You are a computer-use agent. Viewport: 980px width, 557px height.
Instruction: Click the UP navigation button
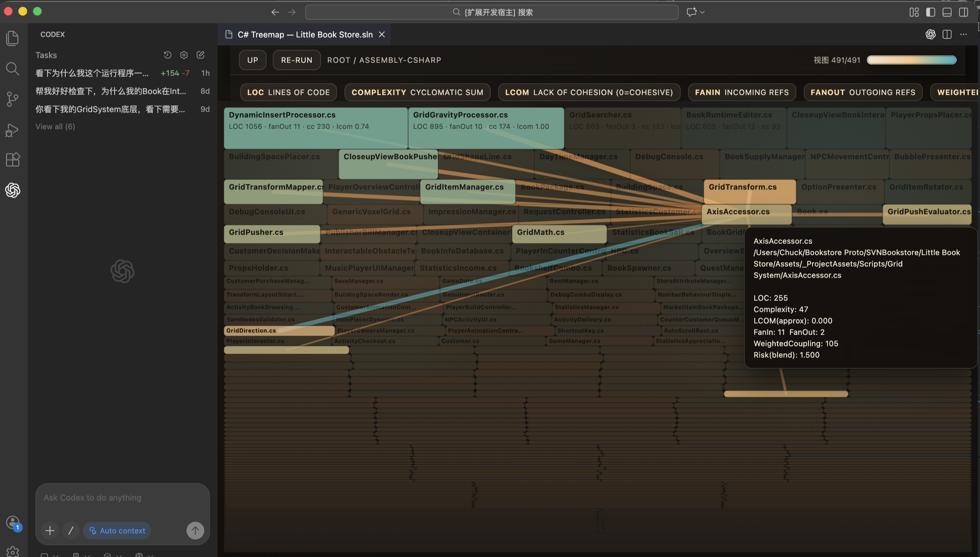click(x=252, y=60)
